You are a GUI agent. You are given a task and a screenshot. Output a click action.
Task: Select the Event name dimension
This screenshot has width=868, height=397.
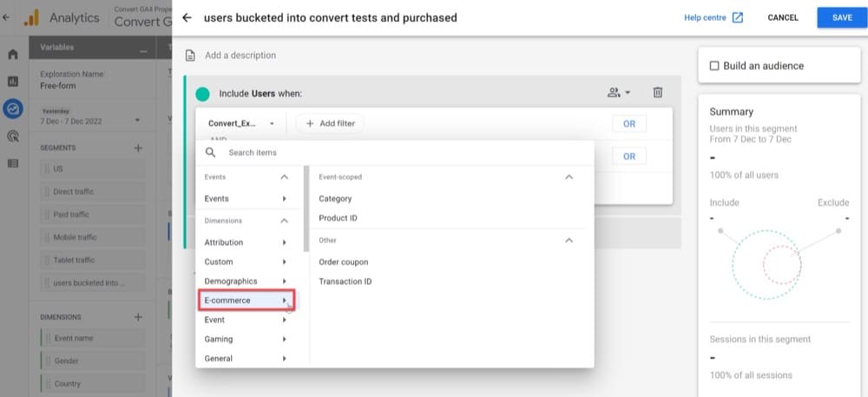93,338
